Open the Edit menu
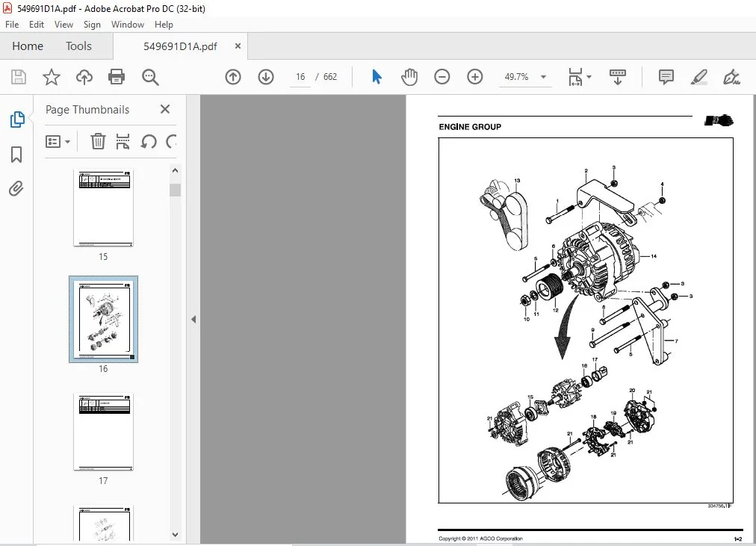The width and height of the screenshot is (756, 546). point(36,25)
